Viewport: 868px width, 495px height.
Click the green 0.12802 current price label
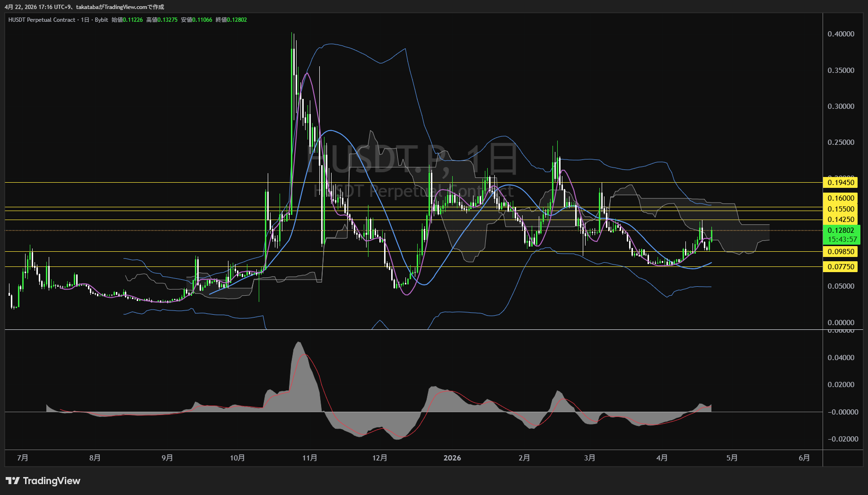click(x=841, y=230)
